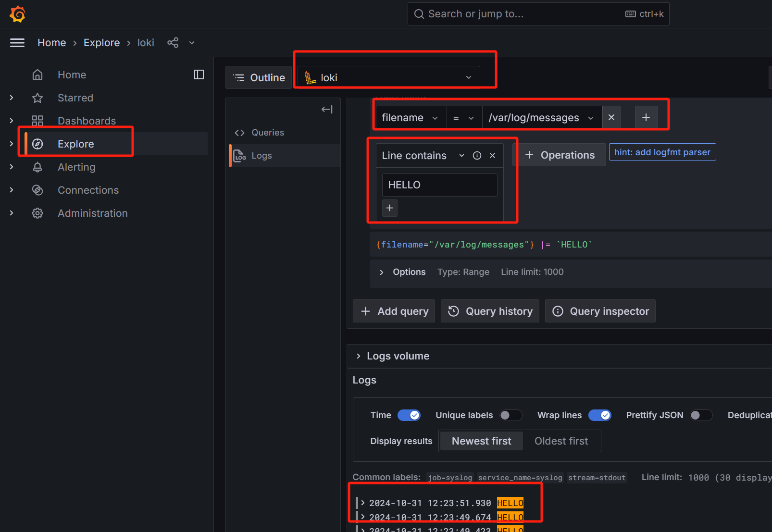Expand the Connections section chevron
This screenshot has width=772, height=532.
pyautogui.click(x=12, y=190)
